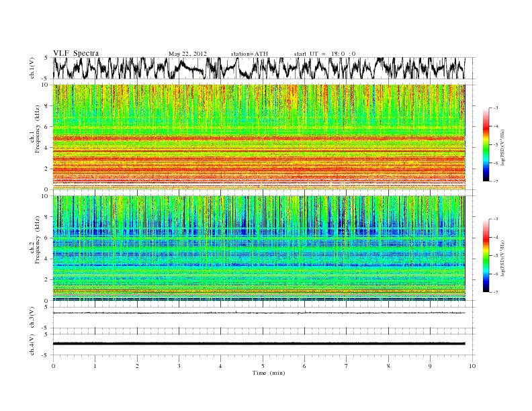
Task: Click the "-7" label on ch.1 colorbar
Action: coord(496,181)
